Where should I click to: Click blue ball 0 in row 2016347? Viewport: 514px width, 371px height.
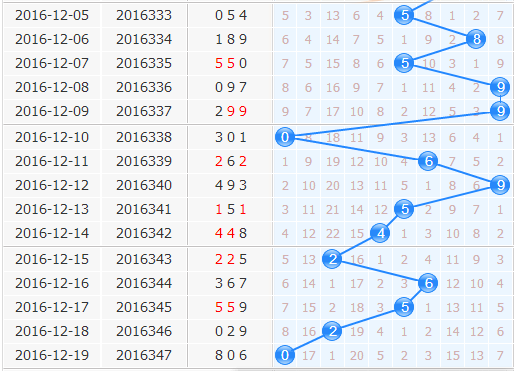(x=285, y=355)
